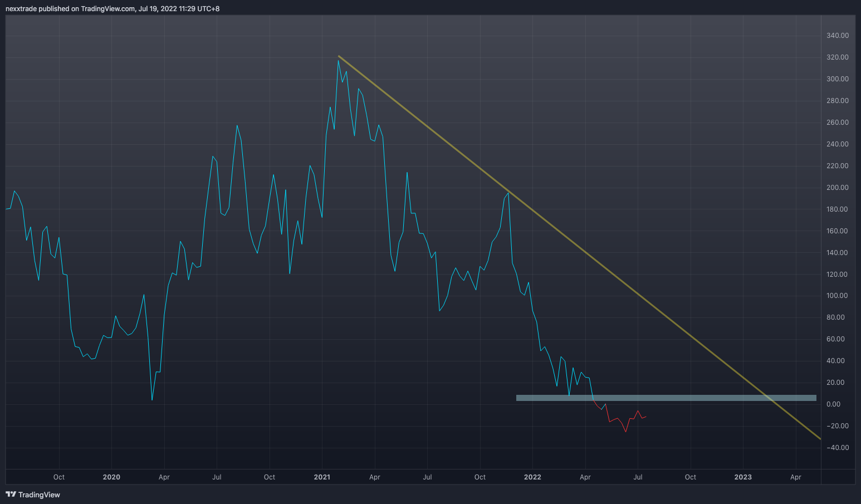
Task: Click the 2020 year label on time axis
Action: (111, 477)
